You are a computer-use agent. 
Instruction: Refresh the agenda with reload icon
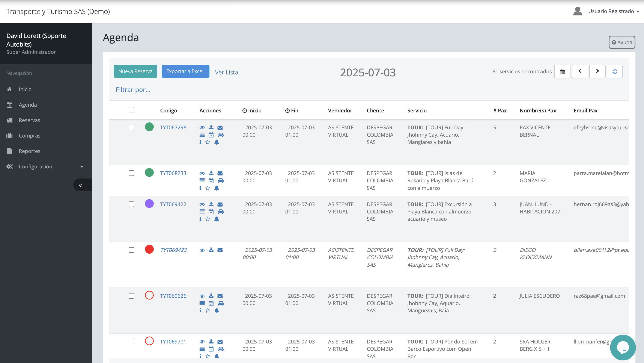click(614, 72)
